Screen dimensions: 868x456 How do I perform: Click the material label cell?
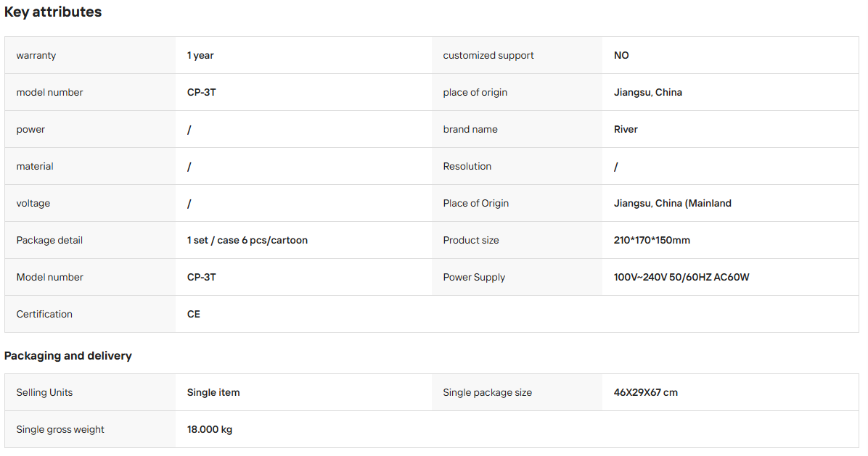click(x=90, y=166)
